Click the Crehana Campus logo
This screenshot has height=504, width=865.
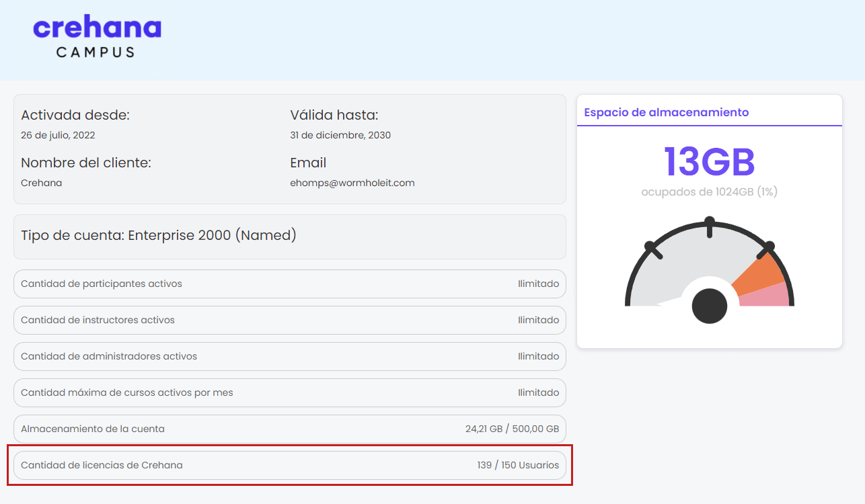97,38
